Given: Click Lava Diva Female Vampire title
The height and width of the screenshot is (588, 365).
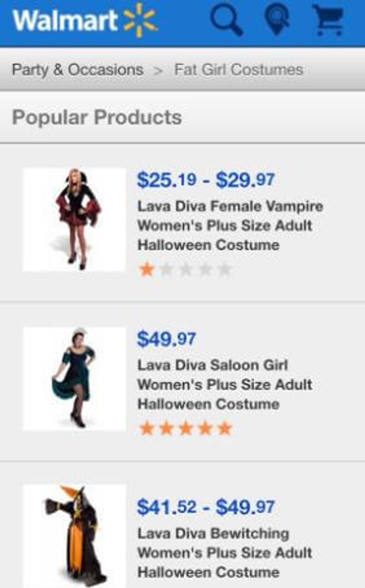Looking at the screenshot, I should tap(230, 225).
